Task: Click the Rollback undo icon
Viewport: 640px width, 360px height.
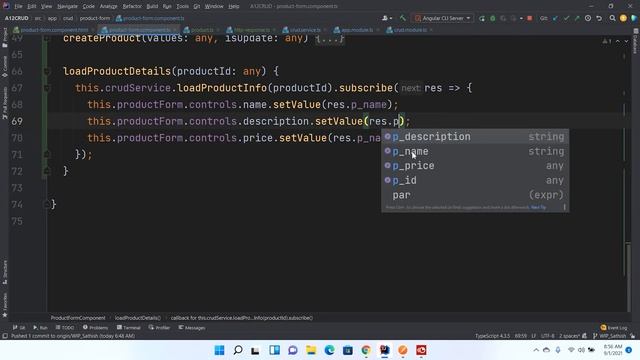Action: pos(599,18)
